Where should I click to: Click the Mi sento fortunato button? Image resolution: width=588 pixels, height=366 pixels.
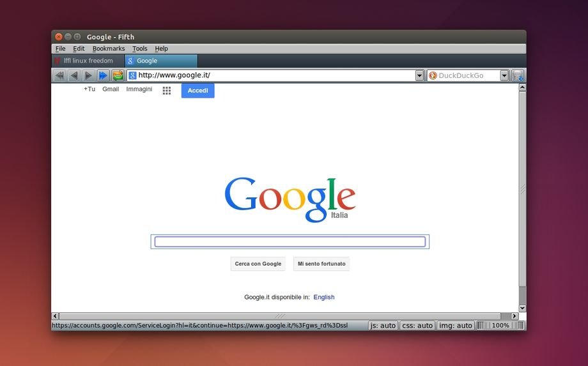point(321,264)
